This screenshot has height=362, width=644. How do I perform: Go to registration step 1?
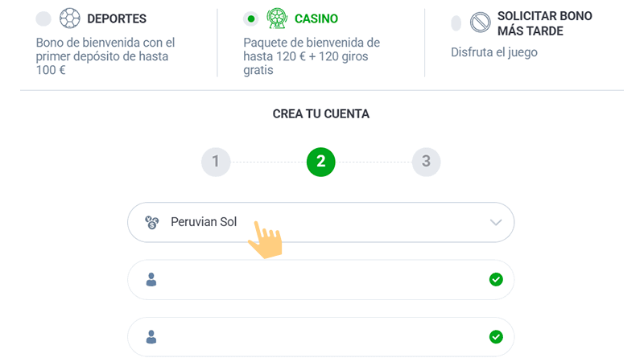pos(216,162)
